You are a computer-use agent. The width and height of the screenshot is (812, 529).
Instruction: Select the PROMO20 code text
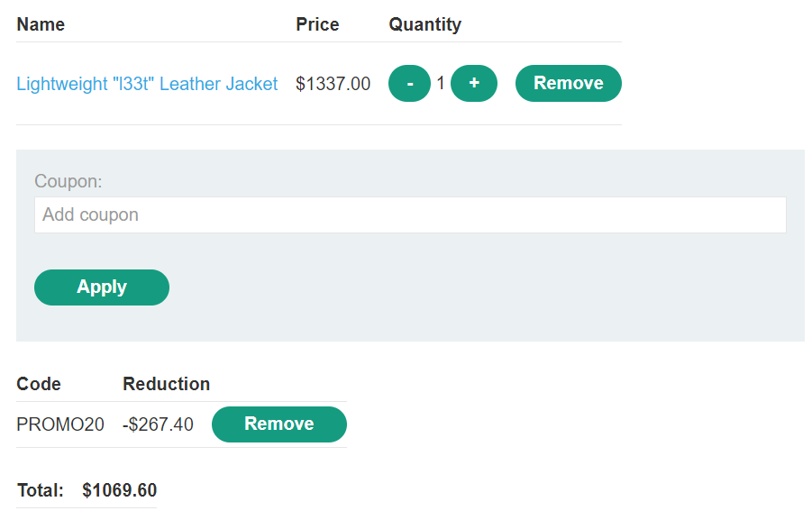(x=60, y=424)
